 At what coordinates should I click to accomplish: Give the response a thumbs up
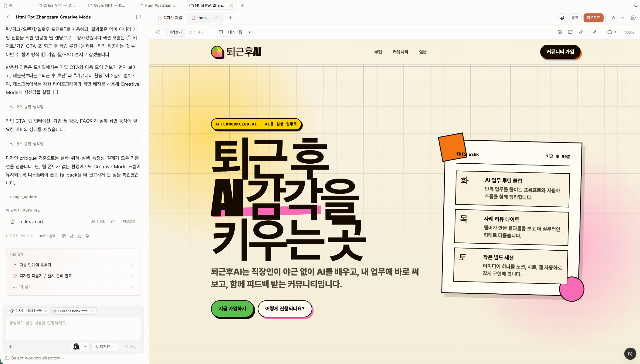coord(80,236)
